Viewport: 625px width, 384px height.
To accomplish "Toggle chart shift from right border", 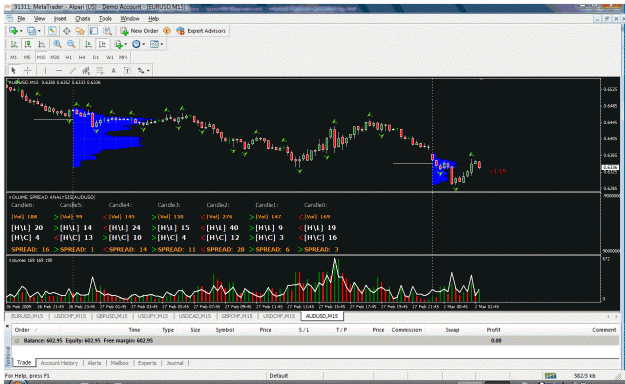I will (102, 44).
